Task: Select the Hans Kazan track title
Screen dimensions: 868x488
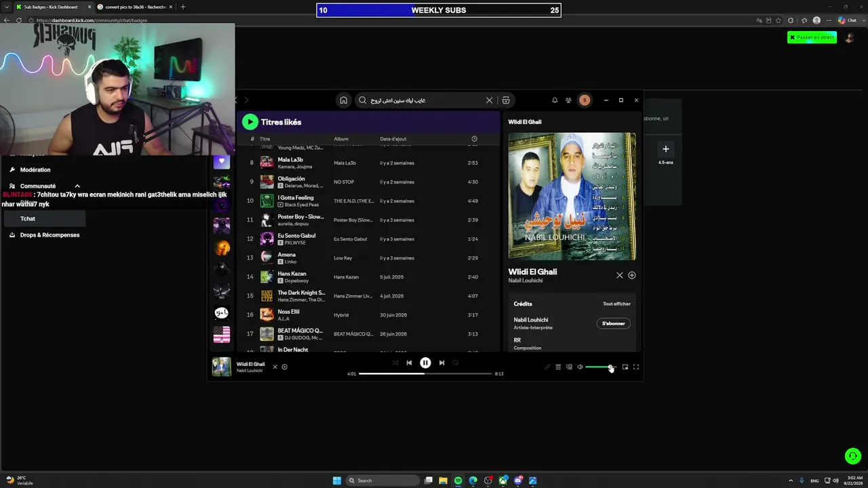Action: (292, 274)
